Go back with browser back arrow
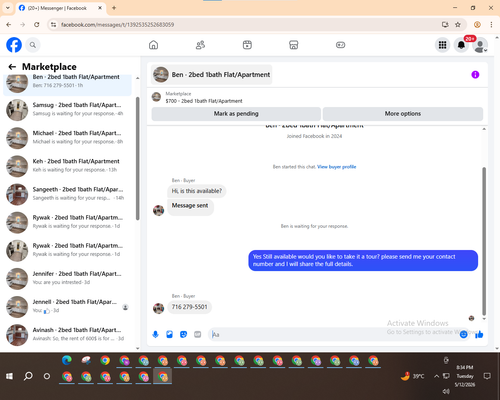Image resolution: width=500 pixels, height=400 pixels. click(x=9, y=25)
